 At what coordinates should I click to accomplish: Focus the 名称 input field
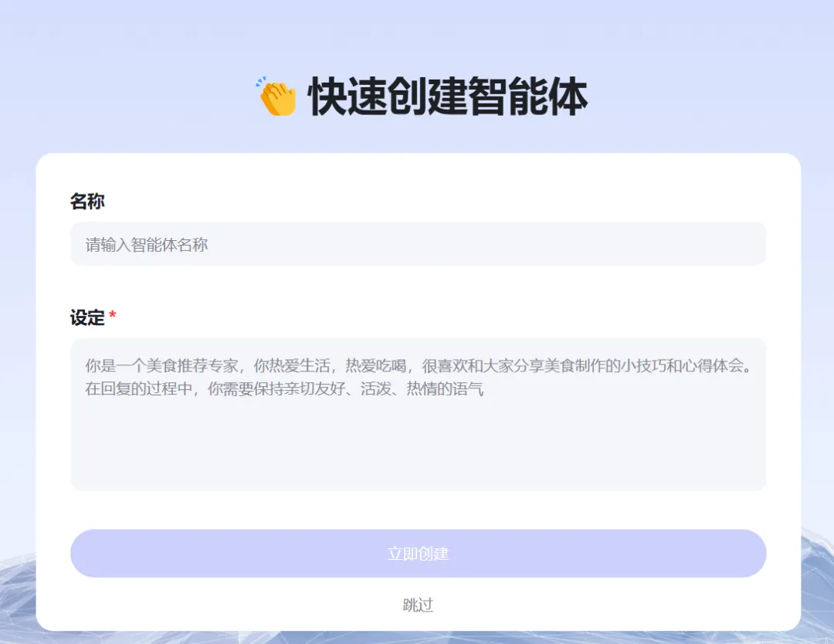tap(417, 244)
